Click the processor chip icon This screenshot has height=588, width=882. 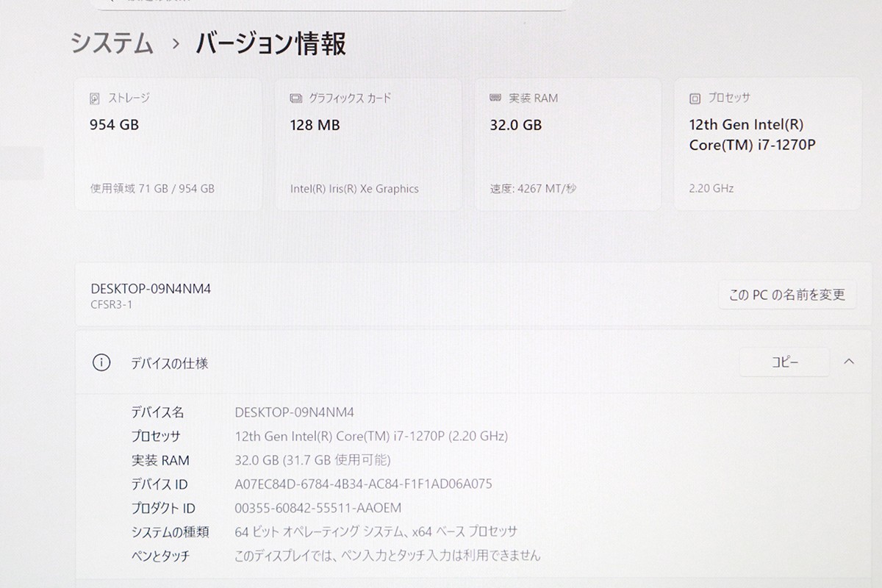click(695, 98)
